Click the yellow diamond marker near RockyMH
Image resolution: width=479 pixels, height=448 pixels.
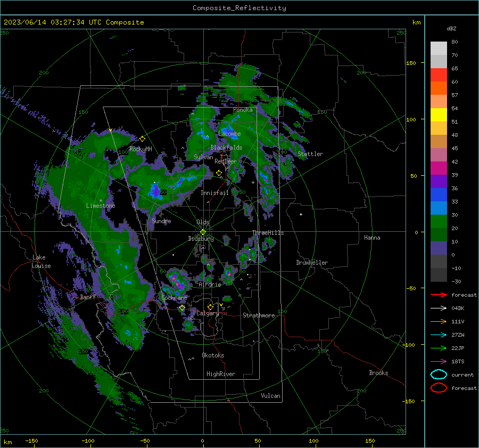tap(142, 139)
